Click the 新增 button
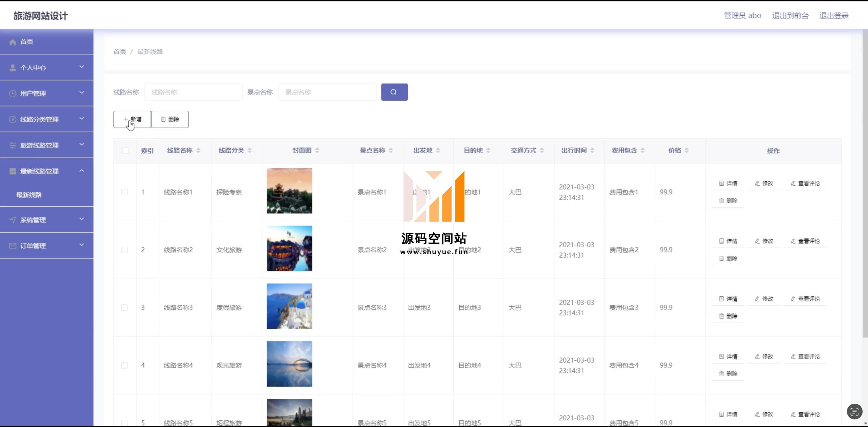 click(132, 119)
